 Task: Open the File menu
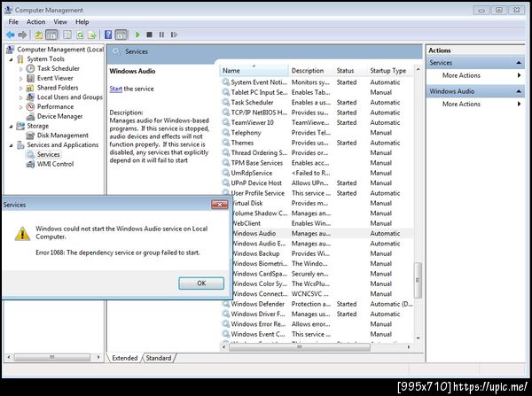[13, 22]
